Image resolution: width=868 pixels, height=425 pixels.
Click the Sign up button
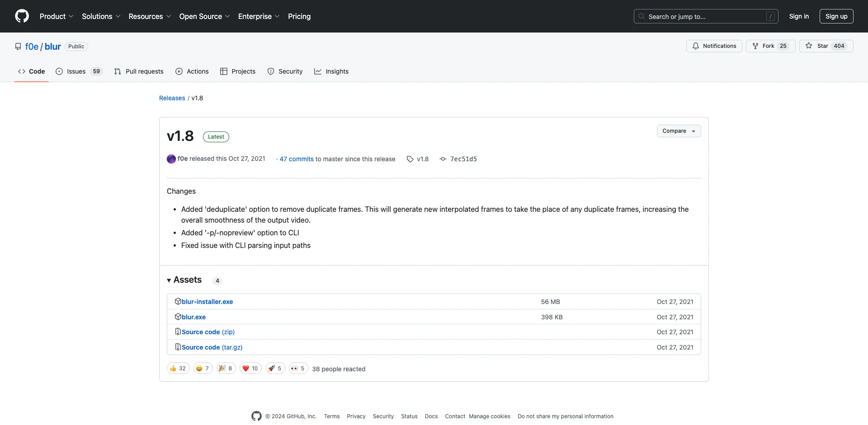click(836, 16)
